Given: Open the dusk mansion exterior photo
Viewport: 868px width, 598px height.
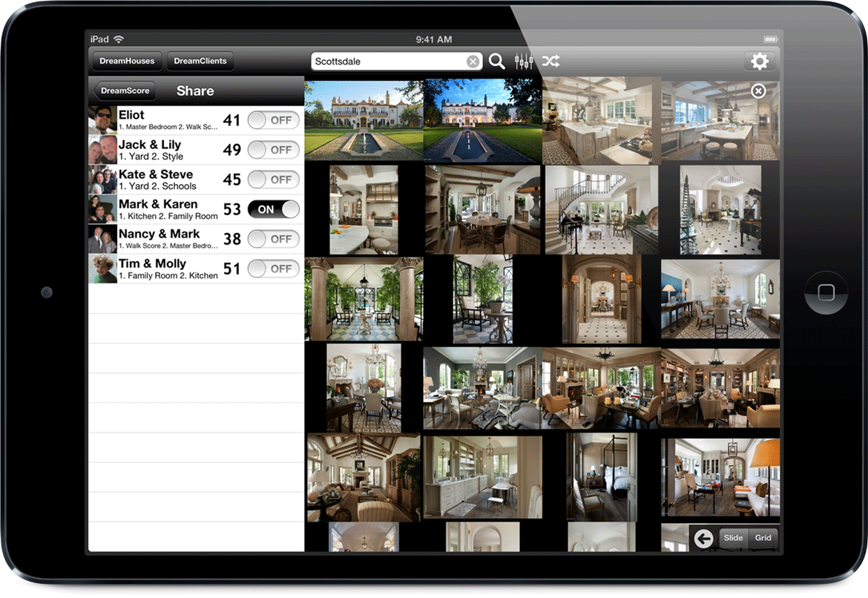Looking at the screenshot, I should coord(483,120).
